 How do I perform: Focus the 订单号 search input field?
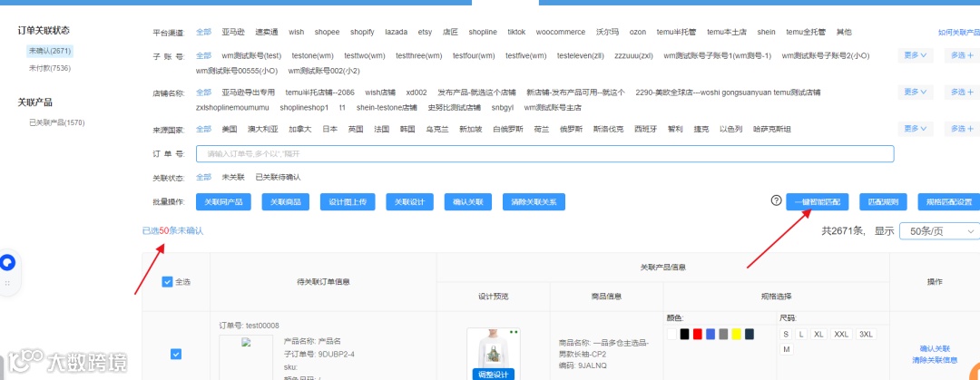click(x=544, y=154)
